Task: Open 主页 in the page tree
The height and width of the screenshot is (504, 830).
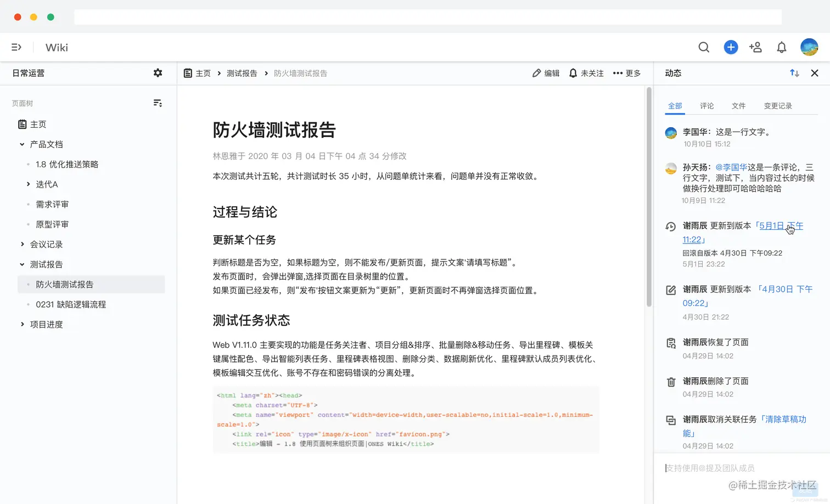Action: 38,124
